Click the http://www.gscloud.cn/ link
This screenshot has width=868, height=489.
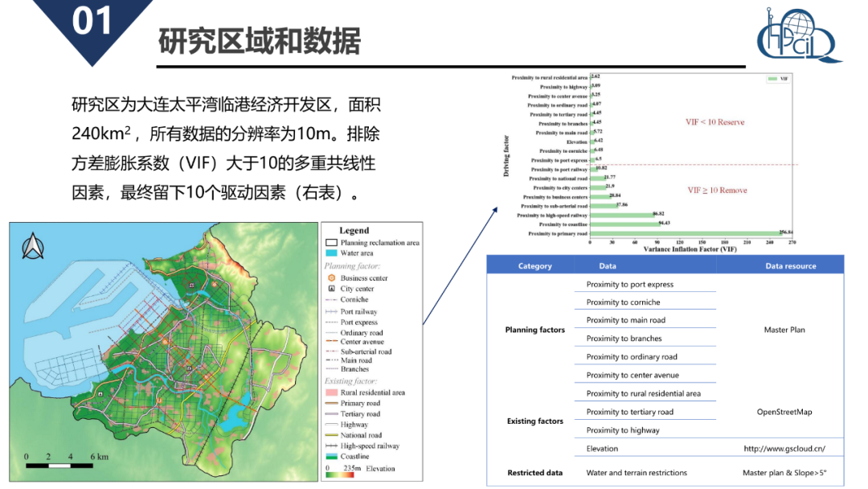coord(784,449)
